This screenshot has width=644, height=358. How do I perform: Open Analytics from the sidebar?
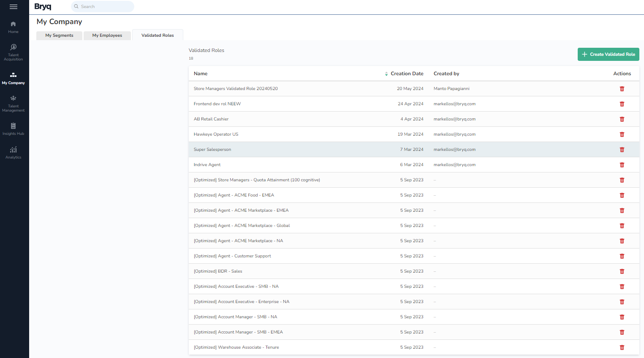coord(14,153)
